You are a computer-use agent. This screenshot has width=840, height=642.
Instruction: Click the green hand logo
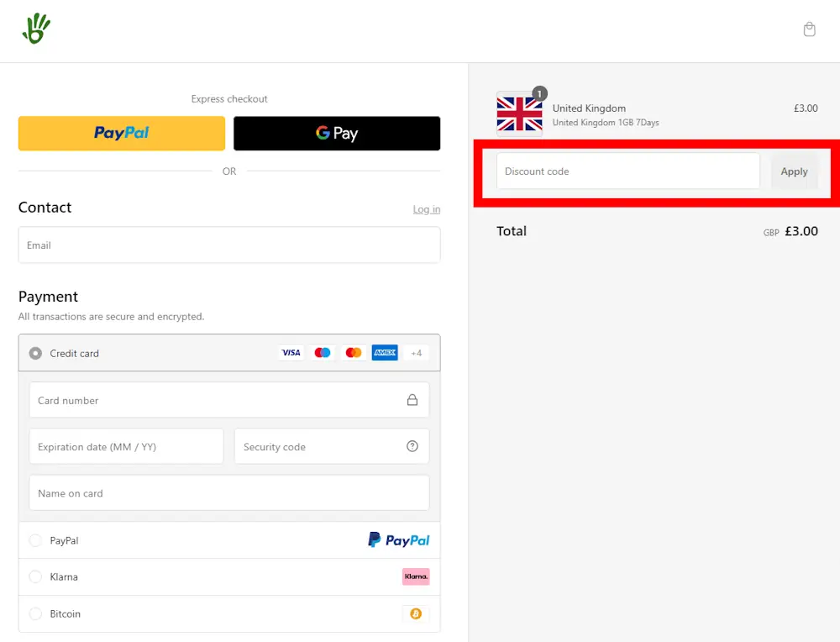(36, 27)
